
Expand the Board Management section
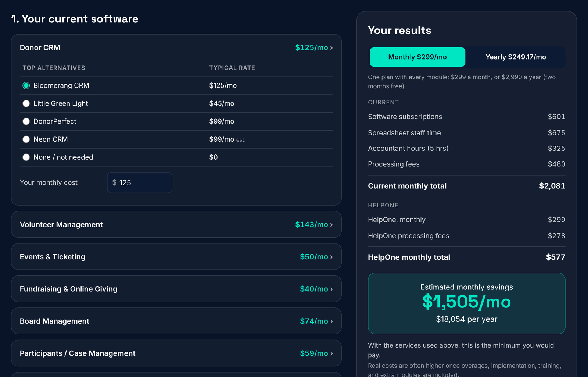[x=176, y=321]
